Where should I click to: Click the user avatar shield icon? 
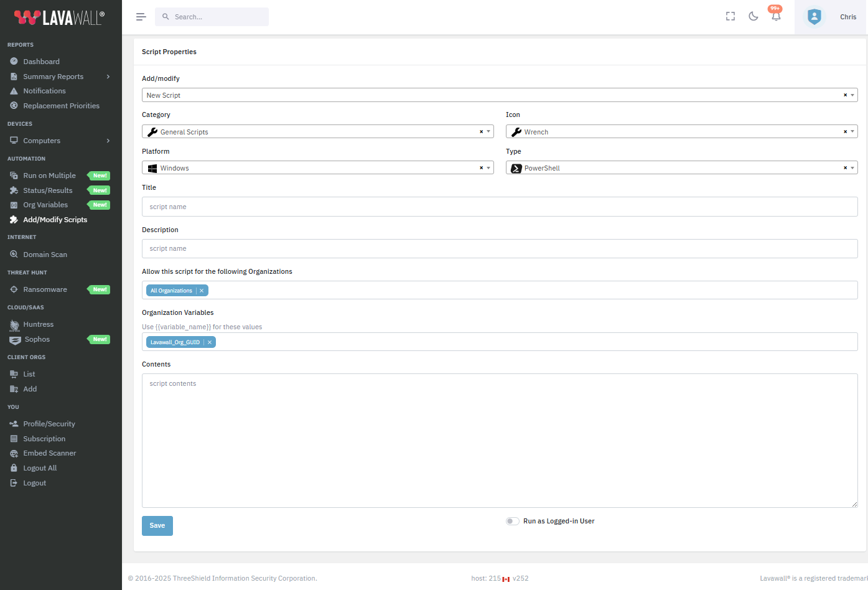[x=814, y=17]
